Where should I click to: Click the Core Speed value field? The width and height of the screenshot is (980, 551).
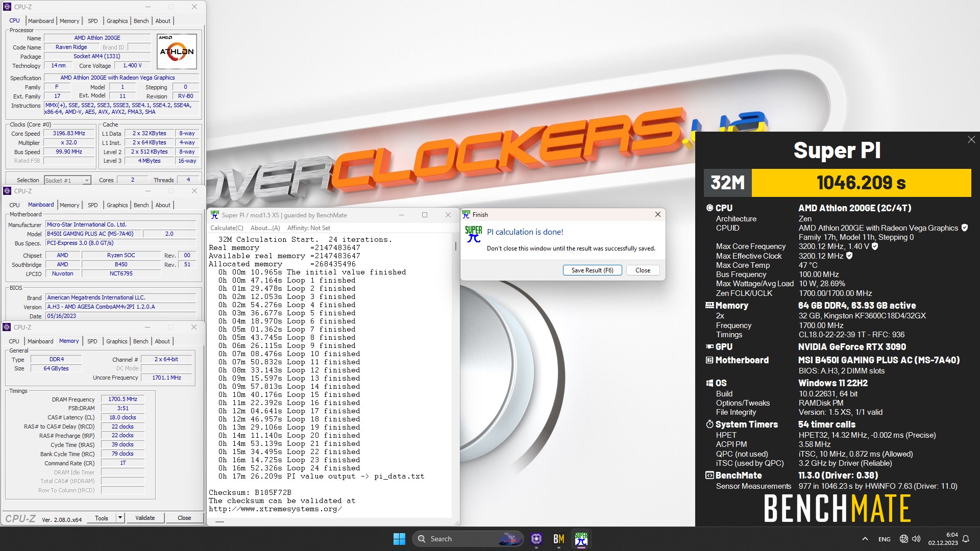69,133
